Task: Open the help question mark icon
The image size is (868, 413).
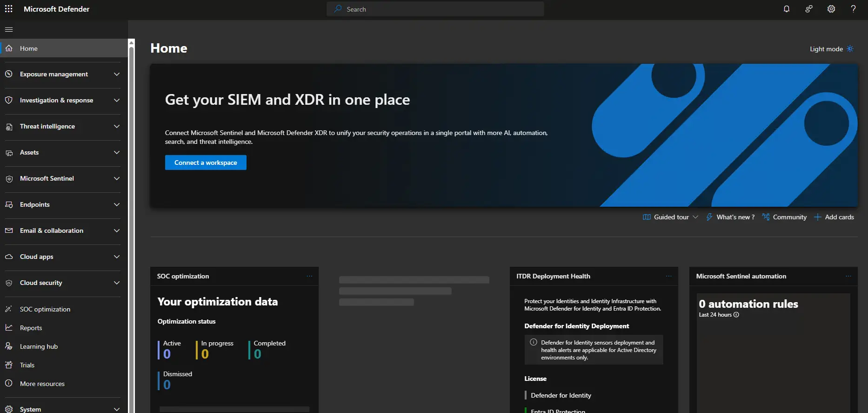Action: [x=853, y=9]
